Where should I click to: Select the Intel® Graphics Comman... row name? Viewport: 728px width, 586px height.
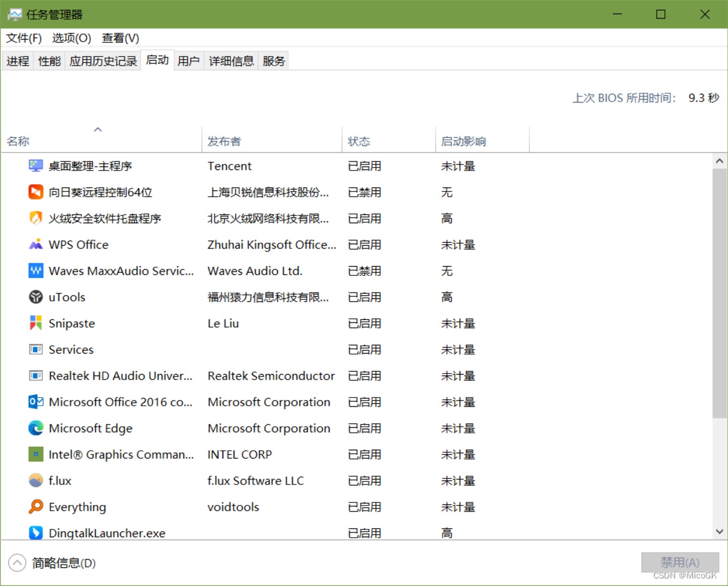coord(121,455)
